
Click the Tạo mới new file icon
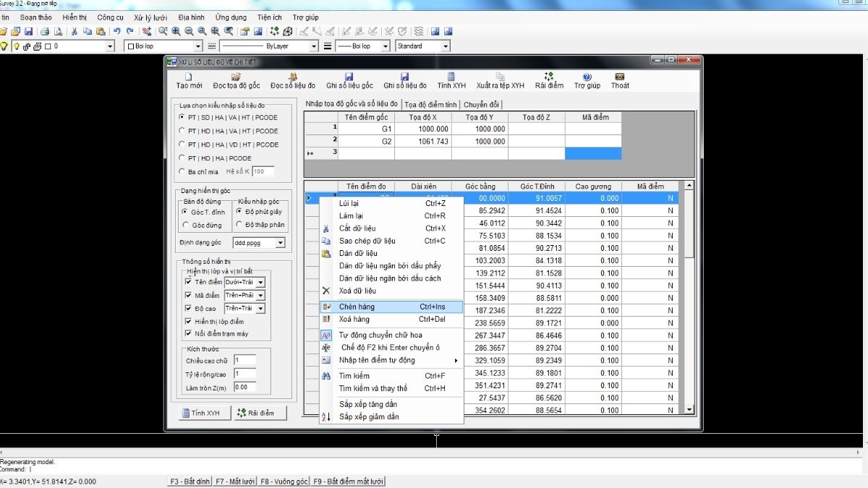coord(189,77)
